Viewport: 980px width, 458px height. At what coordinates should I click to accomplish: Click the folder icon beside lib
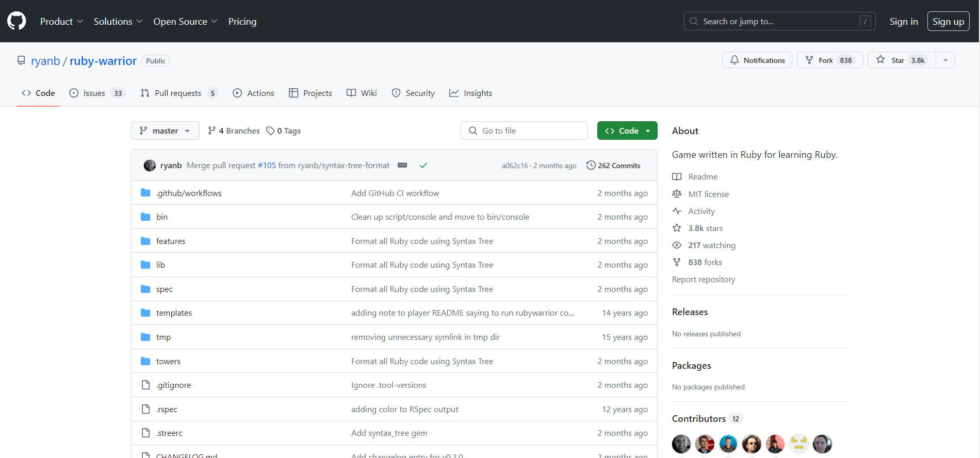[145, 265]
